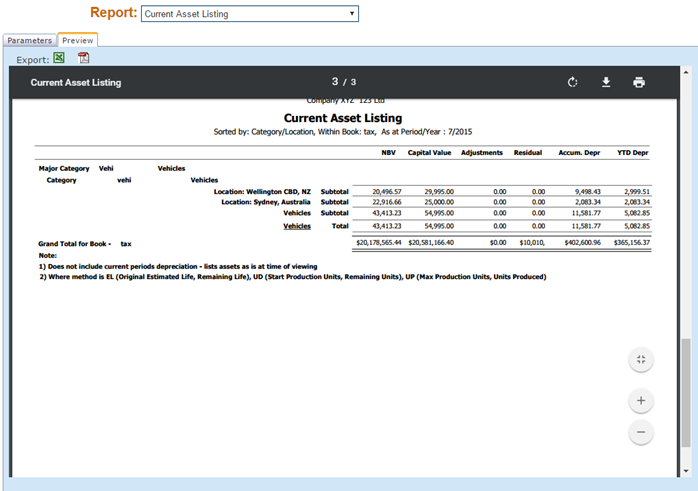698x491 pixels.
Task: Fit the PDF page to width
Action: tap(641, 360)
